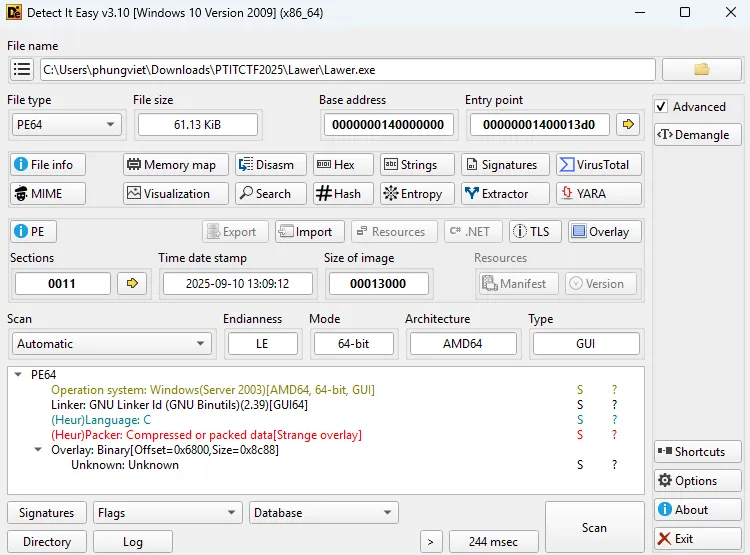750x555 pixels.
Task: Open the Memory map viewer
Action: [x=176, y=165]
